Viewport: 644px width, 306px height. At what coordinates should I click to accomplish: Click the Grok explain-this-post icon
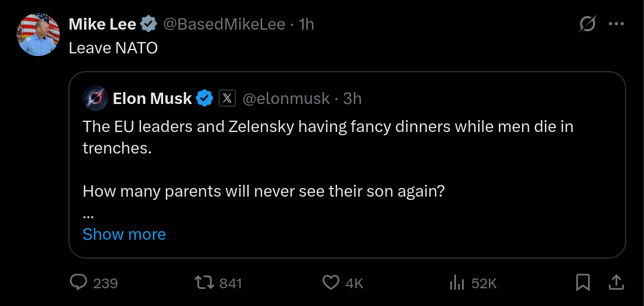pos(587,24)
